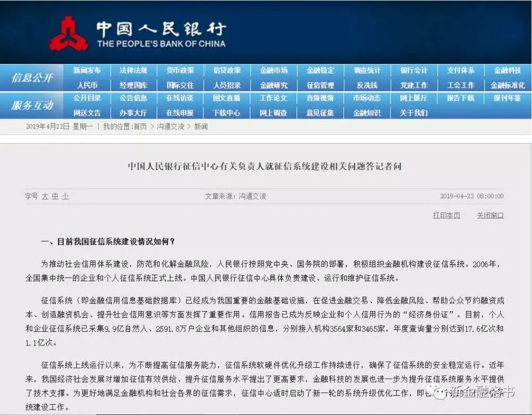
Task: Set font size to medium (中)
Action: [x=55, y=196]
